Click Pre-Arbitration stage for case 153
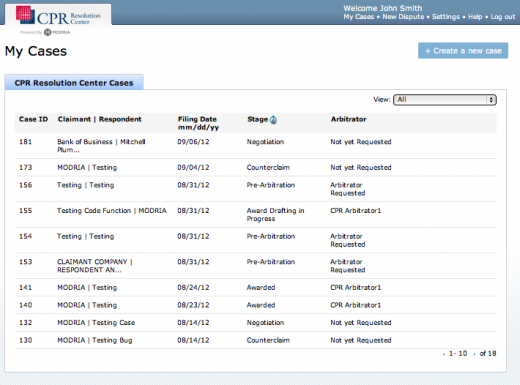This screenshot has width=520, height=385. (x=271, y=262)
